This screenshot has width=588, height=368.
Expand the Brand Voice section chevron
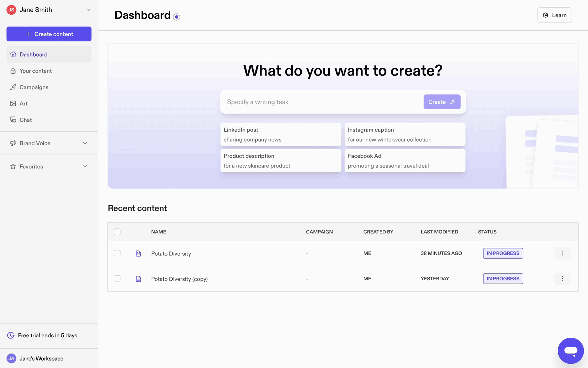(x=85, y=143)
